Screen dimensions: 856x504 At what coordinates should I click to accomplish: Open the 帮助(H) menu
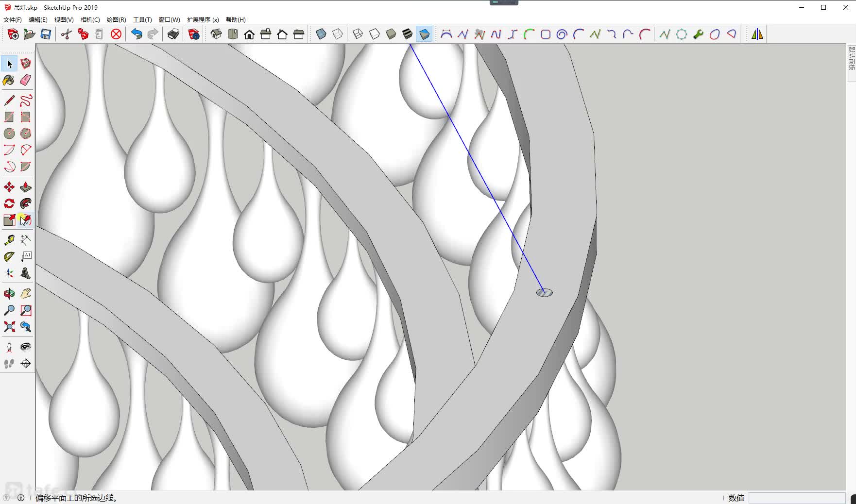pos(236,20)
